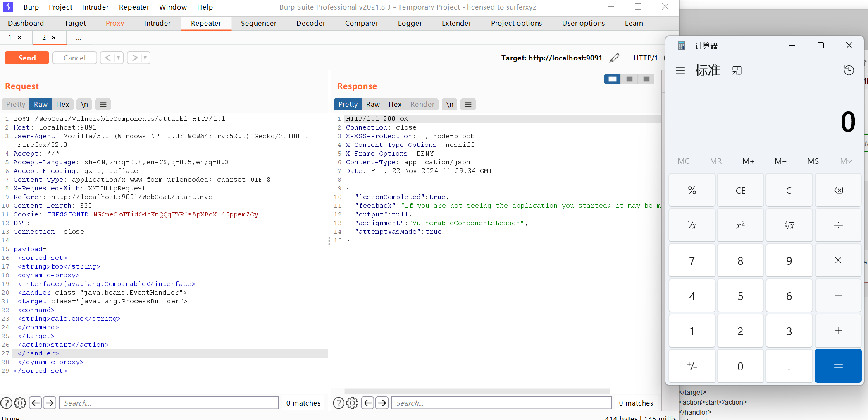The height and width of the screenshot is (420, 868).
Task: Open Request panel help icon
Action: click(x=6, y=403)
